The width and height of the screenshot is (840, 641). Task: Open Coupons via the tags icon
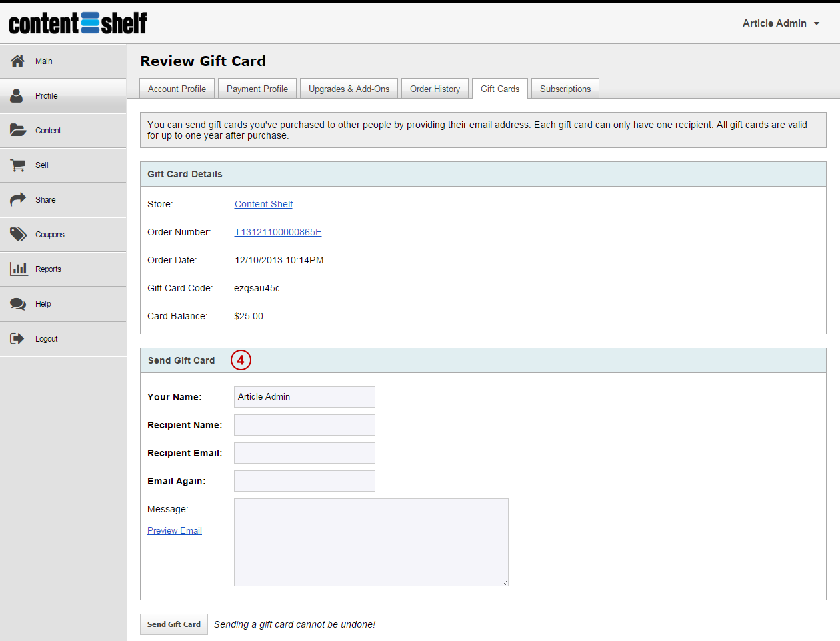pyautogui.click(x=18, y=234)
